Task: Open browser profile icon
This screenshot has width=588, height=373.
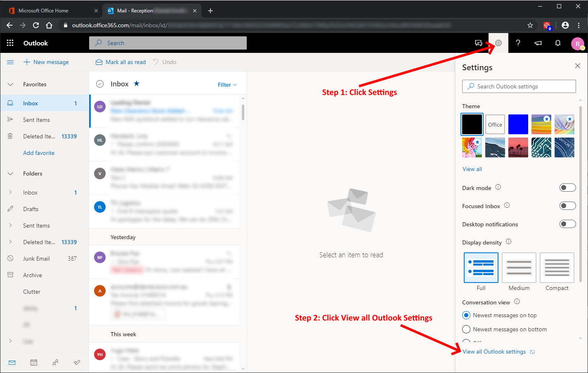Action: [565, 25]
